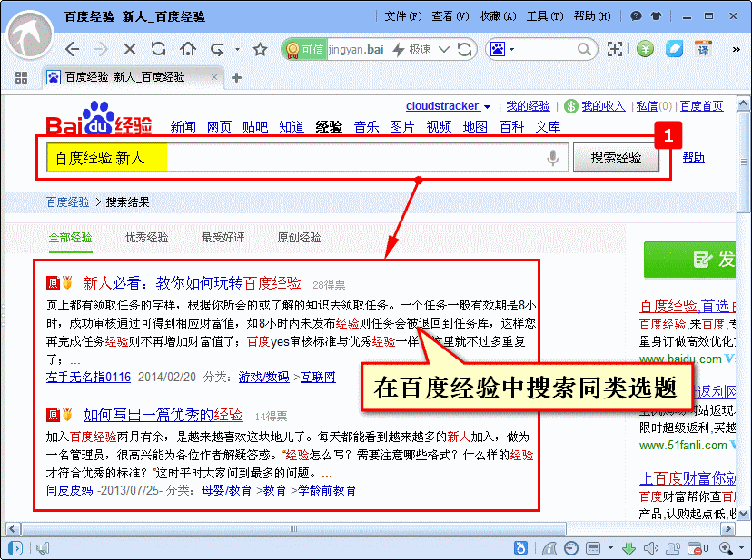Switch to 优秀经验 tab
The width and height of the screenshot is (752, 560).
pos(147,237)
